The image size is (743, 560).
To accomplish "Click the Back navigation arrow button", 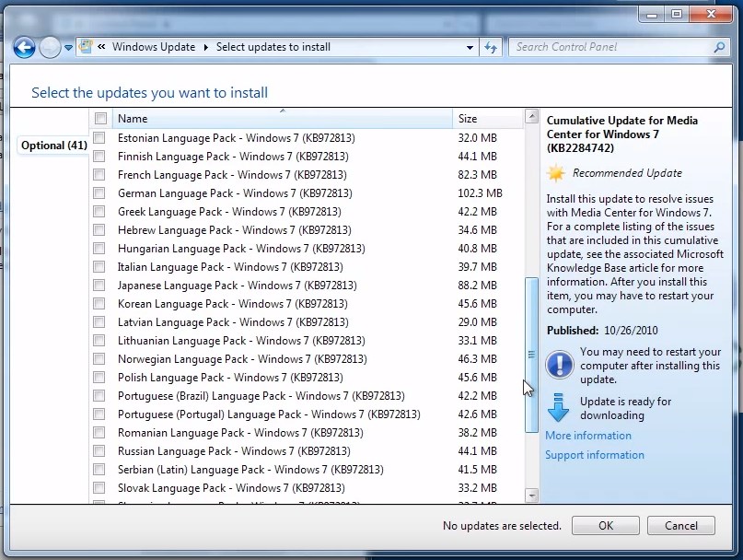I will (24, 47).
